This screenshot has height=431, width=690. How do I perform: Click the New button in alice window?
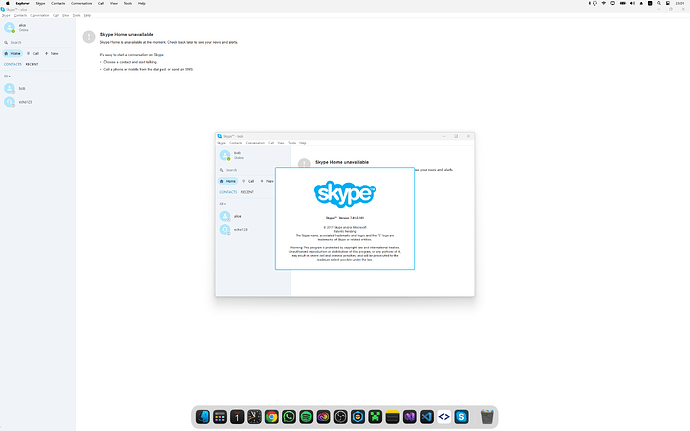[x=51, y=53]
